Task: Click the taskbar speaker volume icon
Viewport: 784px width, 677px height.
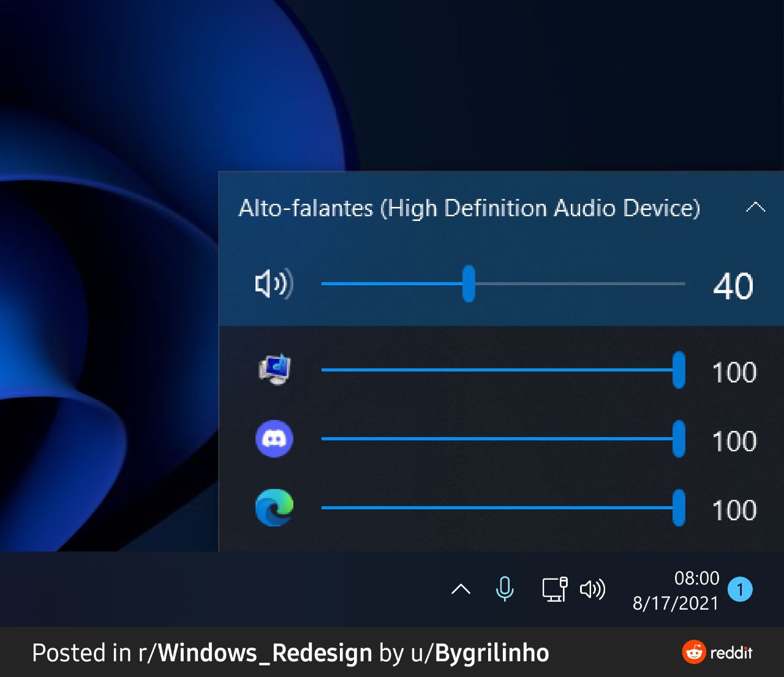Action: [x=592, y=589]
